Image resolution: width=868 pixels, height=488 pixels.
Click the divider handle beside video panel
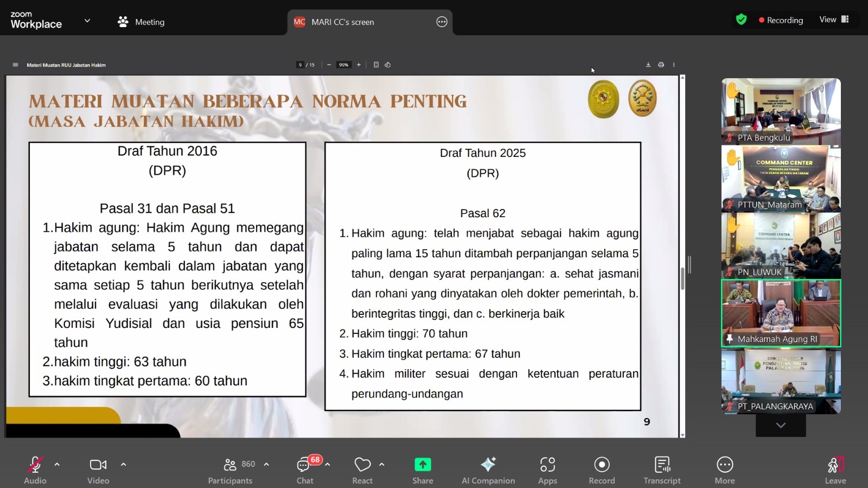point(690,265)
